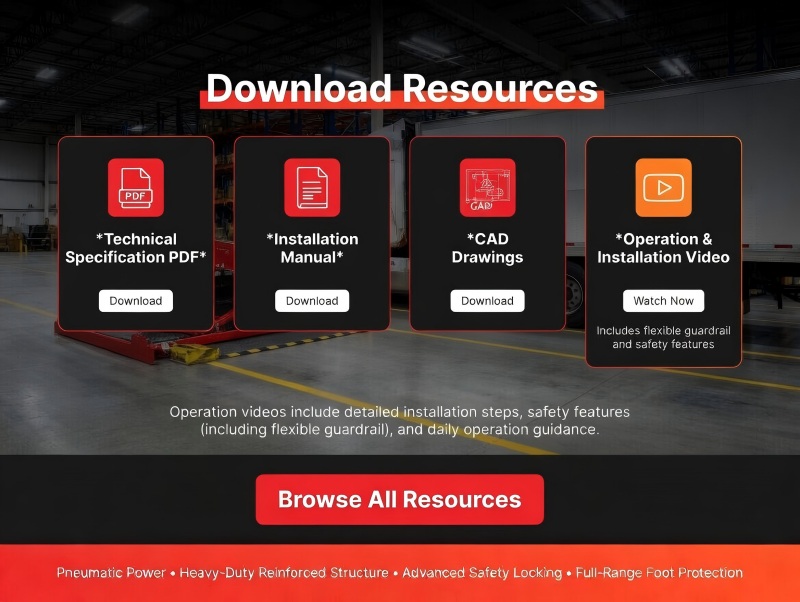Choose Advanced Safety Locking in the footer
Screen dimensions: 800x602
coord(482,573)
